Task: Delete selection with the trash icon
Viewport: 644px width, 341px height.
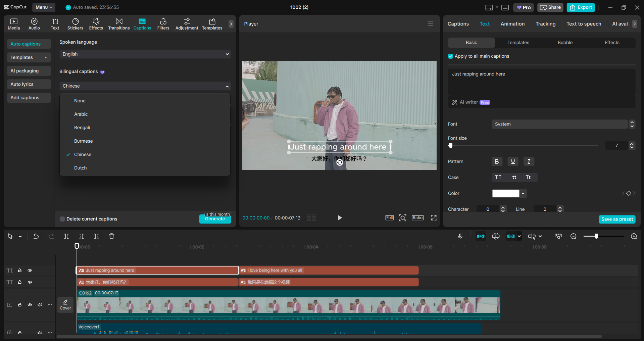Action: click(x=111, y=236)
